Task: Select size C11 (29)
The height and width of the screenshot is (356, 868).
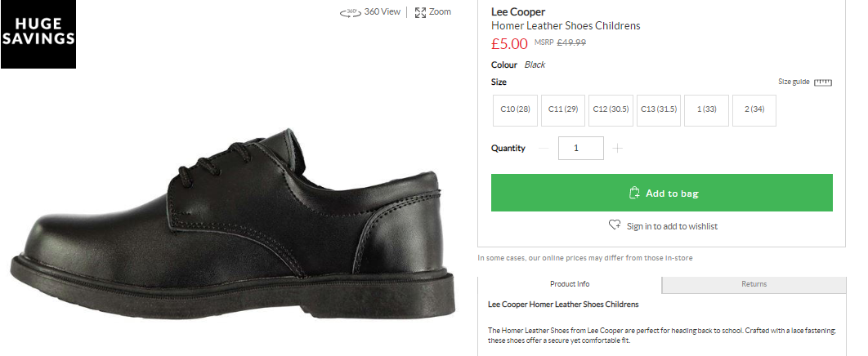Action: coord(563,110)
